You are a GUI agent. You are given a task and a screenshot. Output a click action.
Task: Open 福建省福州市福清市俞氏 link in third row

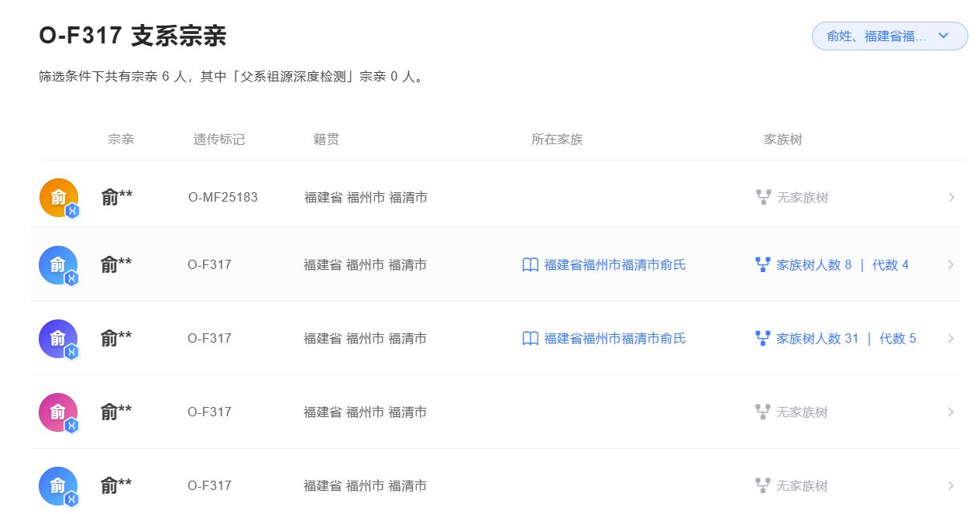click(x=614, y=338)
